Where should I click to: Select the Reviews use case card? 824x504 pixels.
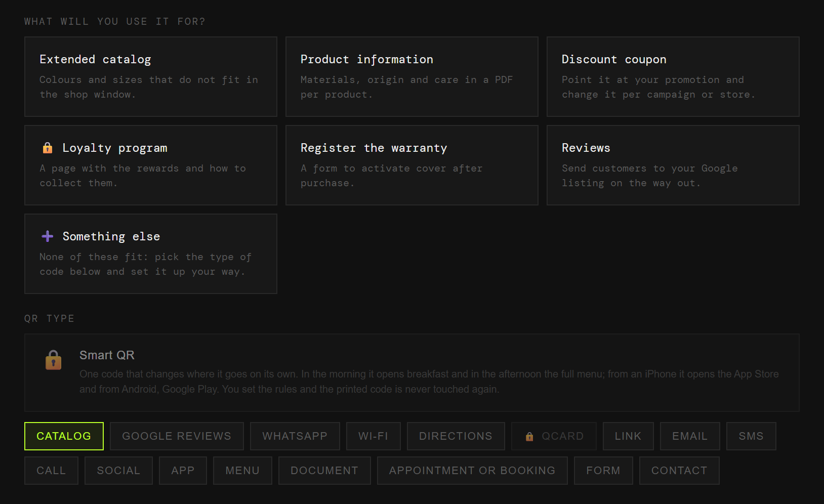coord(673,165)
